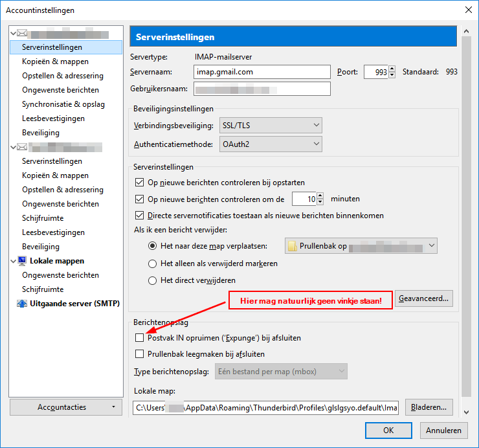This screenshot has height=448, width=479.
Task: Select Het alleen als verwijderd markeren
Action: pyautogui.click(x=152, y=263)
